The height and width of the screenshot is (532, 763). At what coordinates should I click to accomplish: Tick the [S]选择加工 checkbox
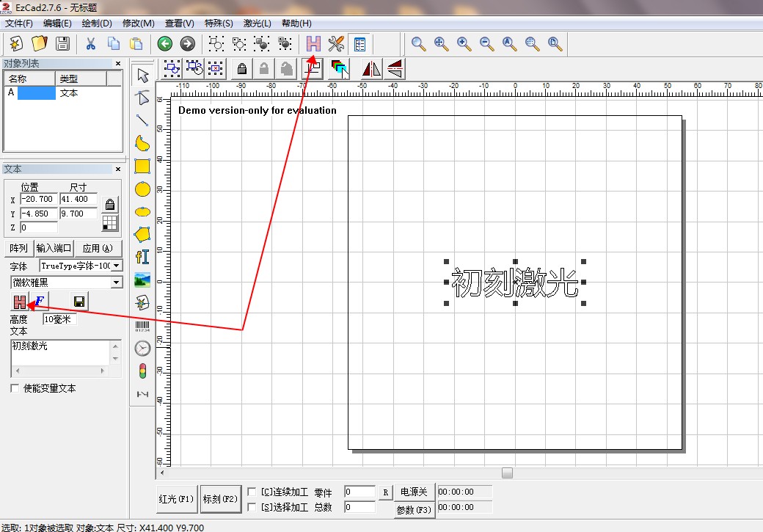tap(252, 507)
